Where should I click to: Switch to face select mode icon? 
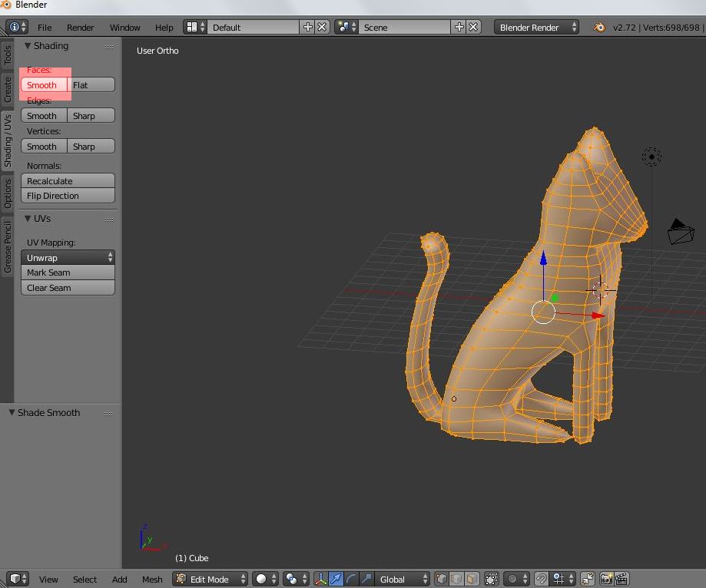(x=472, y=579)
